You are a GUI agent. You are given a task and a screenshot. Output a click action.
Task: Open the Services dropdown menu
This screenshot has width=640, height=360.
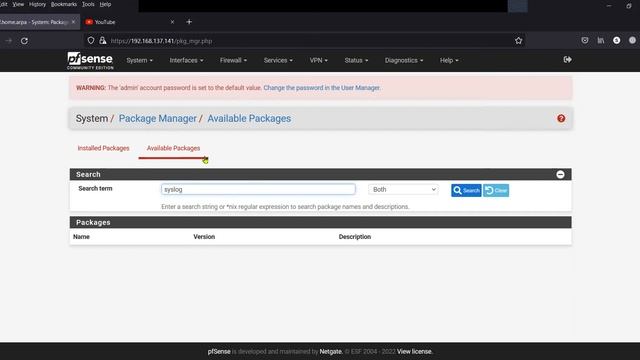[278, 60]
